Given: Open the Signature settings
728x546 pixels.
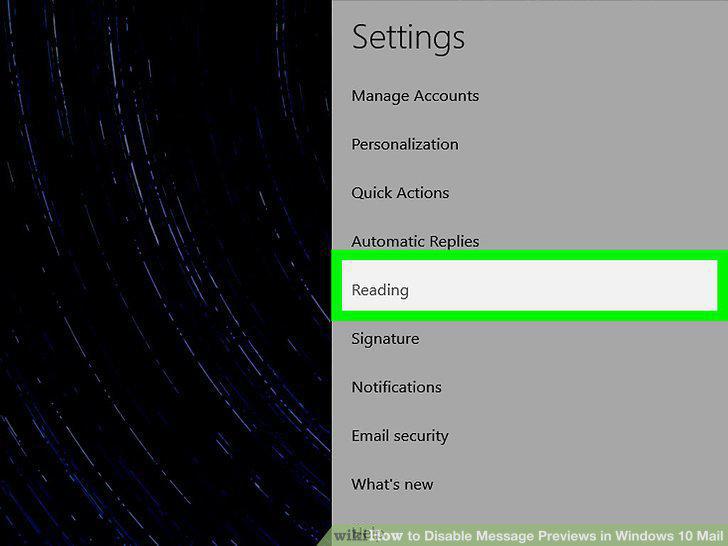Looking at the screenshot, I should pyautogui.click(x=385, y=338).
